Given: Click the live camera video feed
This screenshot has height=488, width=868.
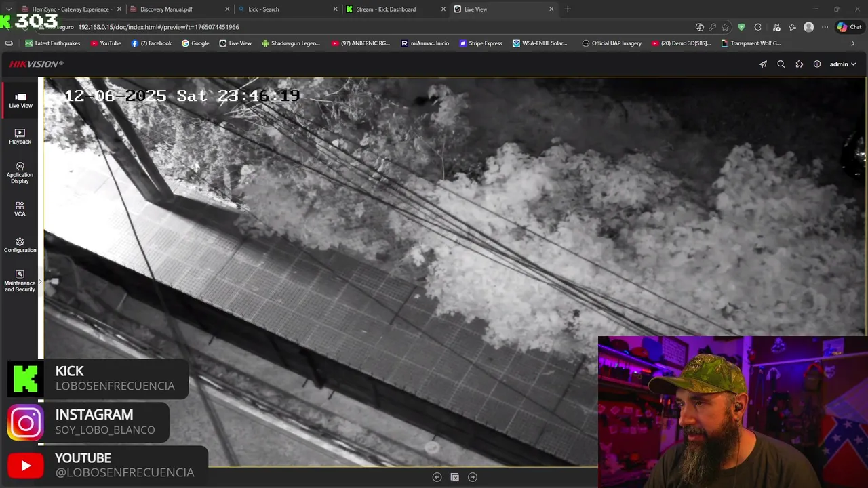Looking at the screenshot, I should (454, 271).
